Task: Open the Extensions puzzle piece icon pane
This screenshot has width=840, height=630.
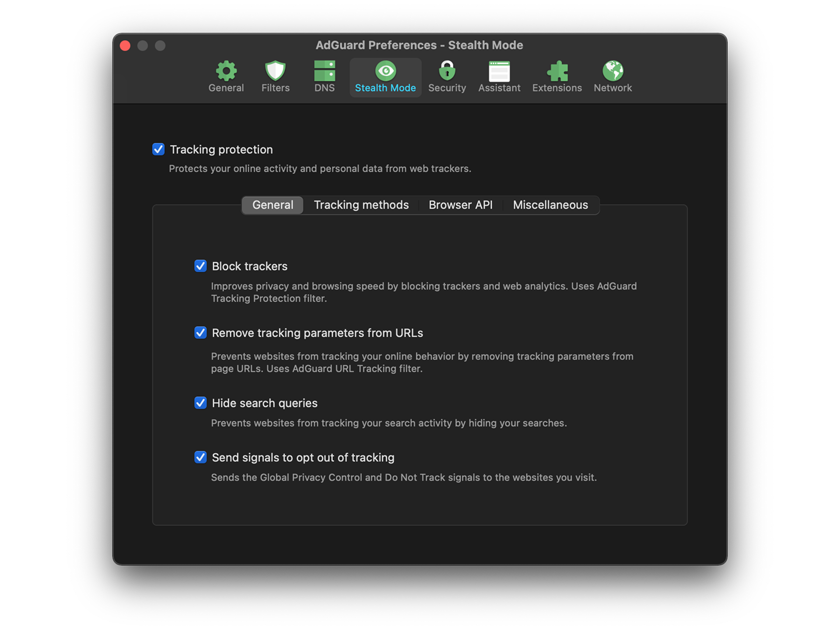Action: pyautogui.click(x=557, y=77)
